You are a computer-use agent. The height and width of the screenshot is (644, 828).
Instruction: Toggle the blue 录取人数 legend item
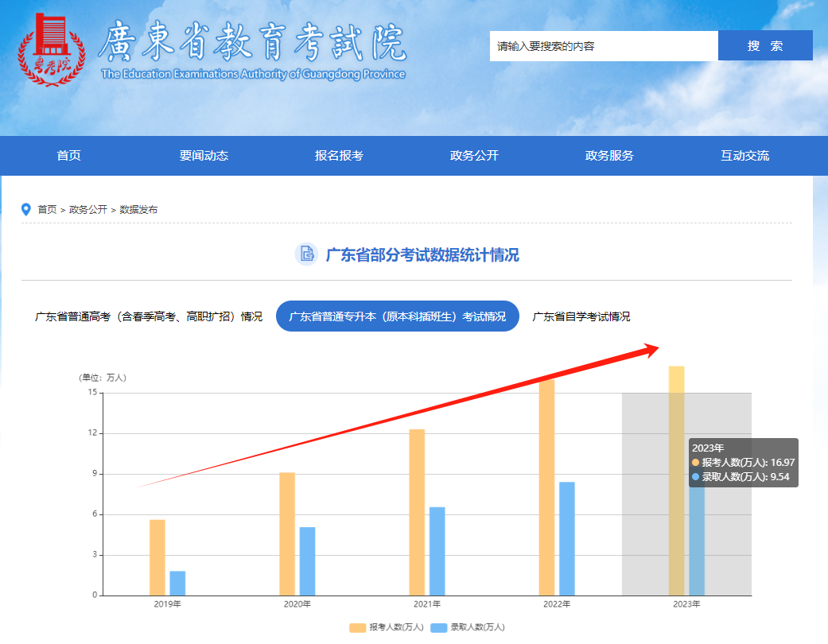tap(468, 627)
